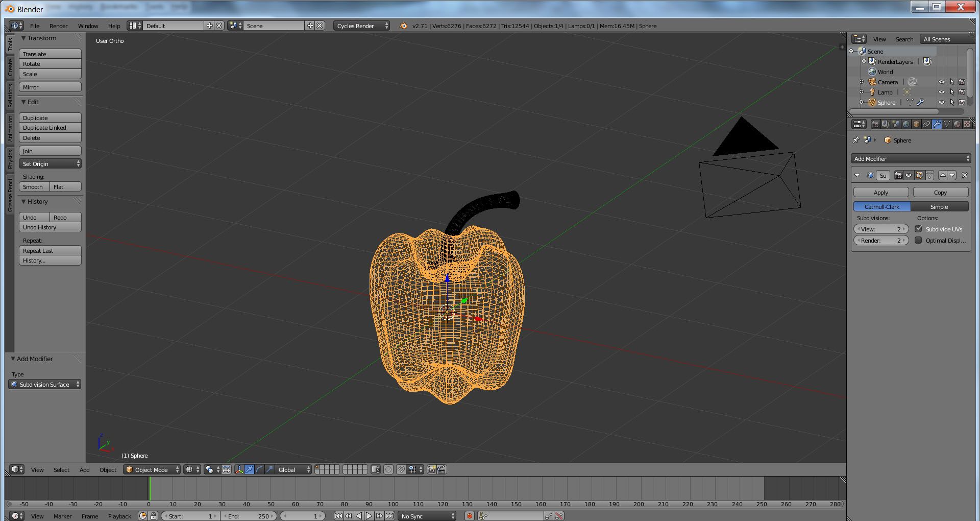Open the No Sync dropdown in timeline
This screenshot has height=521, width=980.
(427, 516)
